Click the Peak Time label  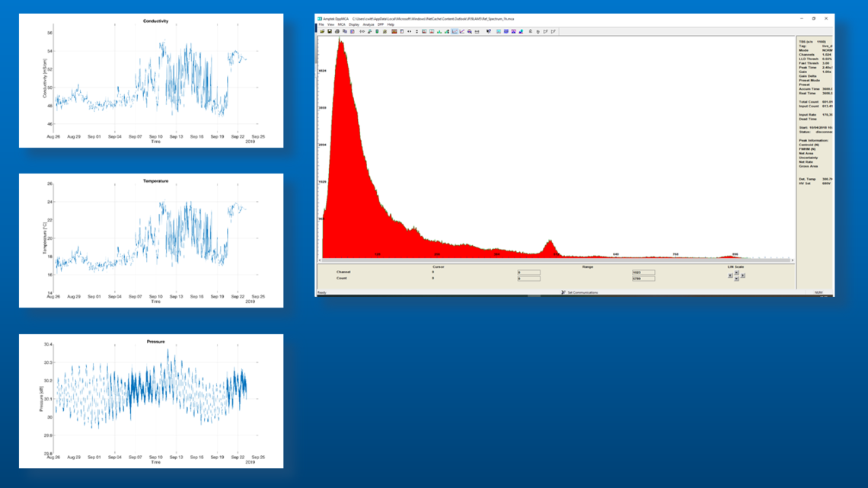coord(808,68)
